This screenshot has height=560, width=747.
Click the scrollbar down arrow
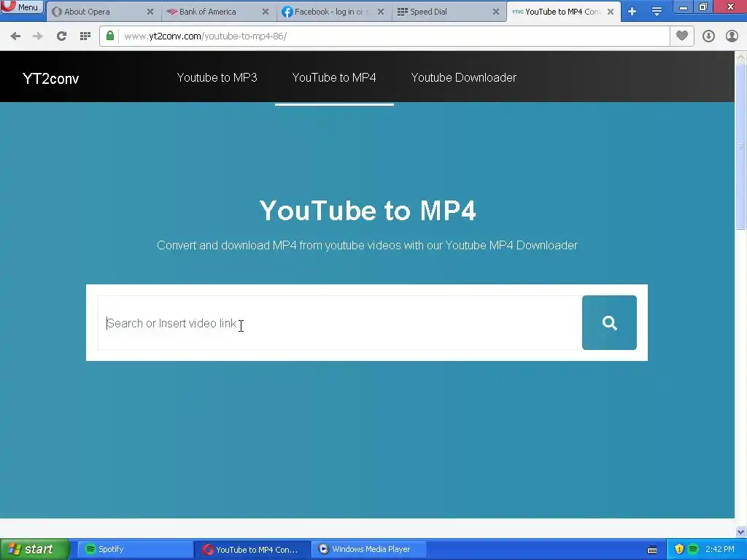click(740, 532)
